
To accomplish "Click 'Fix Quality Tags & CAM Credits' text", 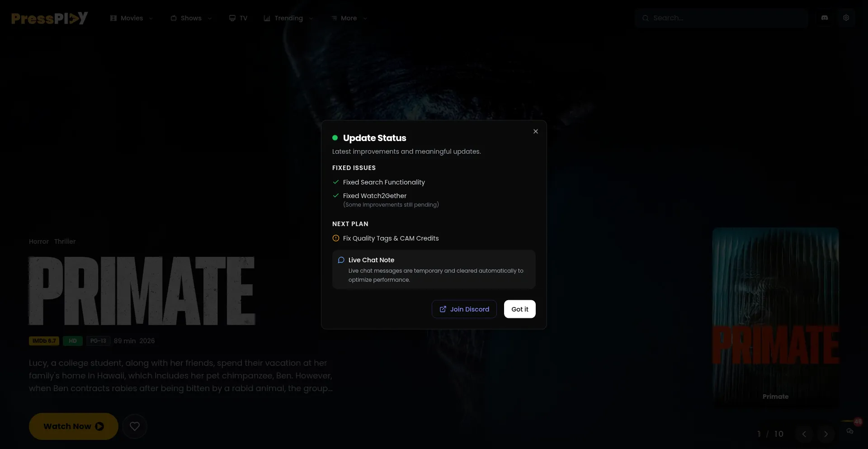I will click(x=391, y=238).
